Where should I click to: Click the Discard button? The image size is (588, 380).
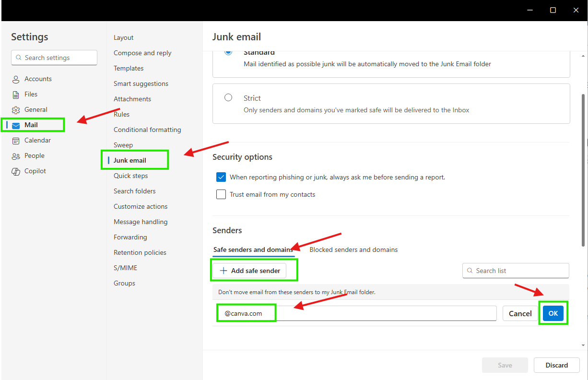(x=556, y=365)
